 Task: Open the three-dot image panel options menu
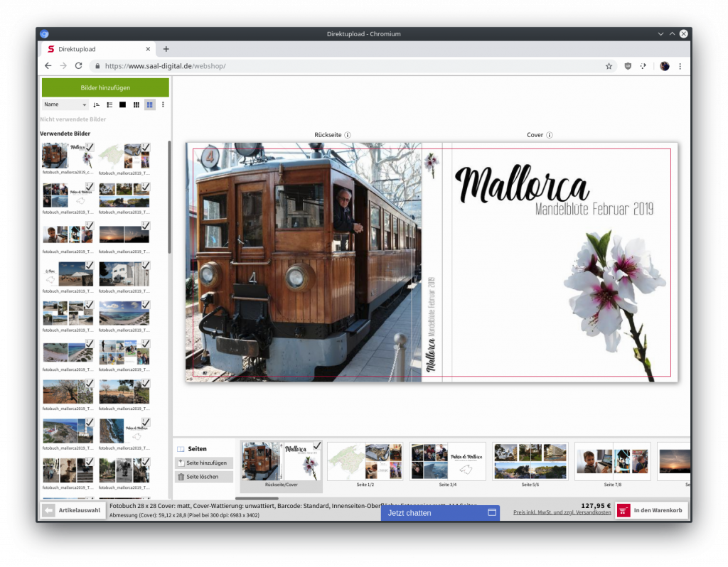tap(163, 104)
